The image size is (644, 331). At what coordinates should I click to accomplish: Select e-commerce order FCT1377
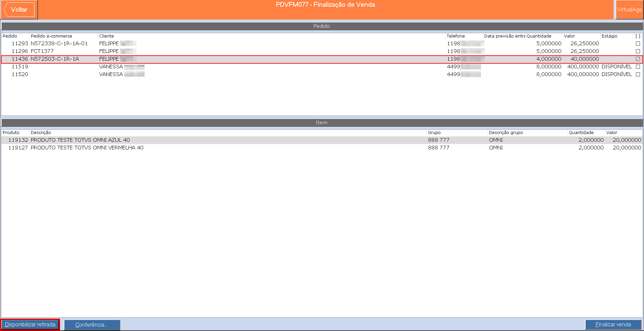click(x=42, y=51)
